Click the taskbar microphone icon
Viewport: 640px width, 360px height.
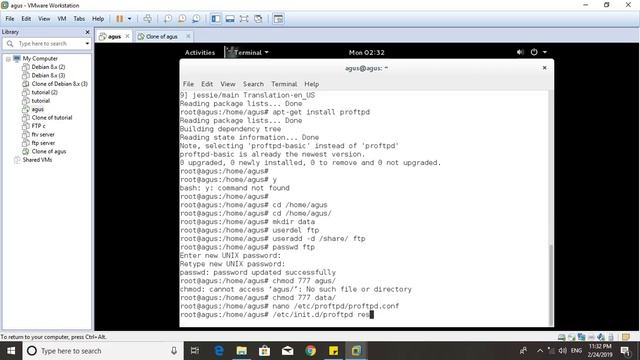pos(174,351)
